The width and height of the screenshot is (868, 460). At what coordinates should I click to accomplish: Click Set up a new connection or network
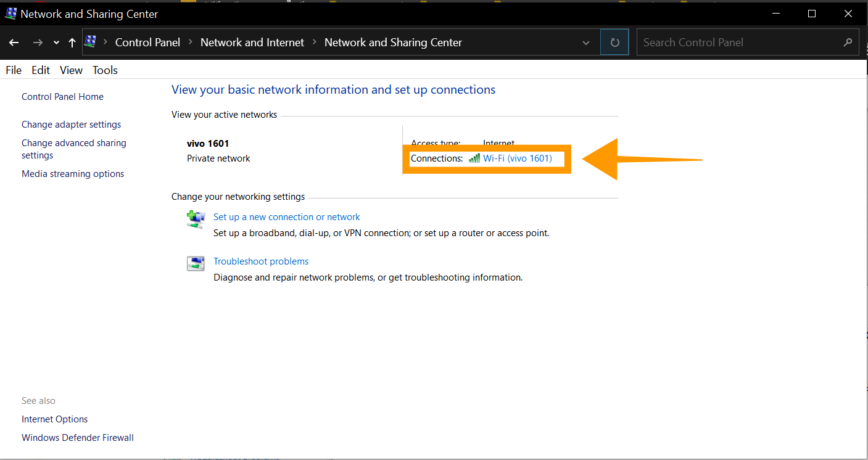286,217
